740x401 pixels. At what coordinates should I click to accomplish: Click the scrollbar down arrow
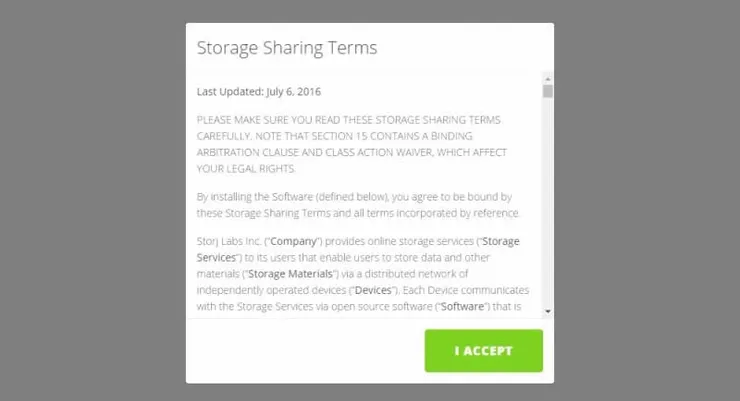click(x=547, y=311)
